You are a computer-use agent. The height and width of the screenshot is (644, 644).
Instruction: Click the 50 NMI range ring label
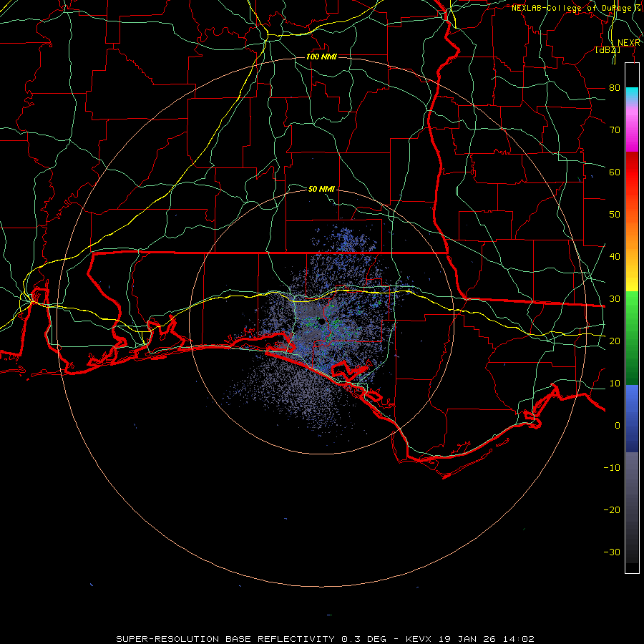pos(321,189)
